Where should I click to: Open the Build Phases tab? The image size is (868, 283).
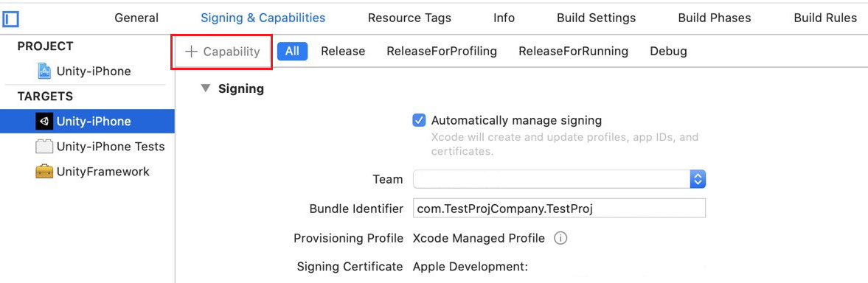tap(715, 18)
